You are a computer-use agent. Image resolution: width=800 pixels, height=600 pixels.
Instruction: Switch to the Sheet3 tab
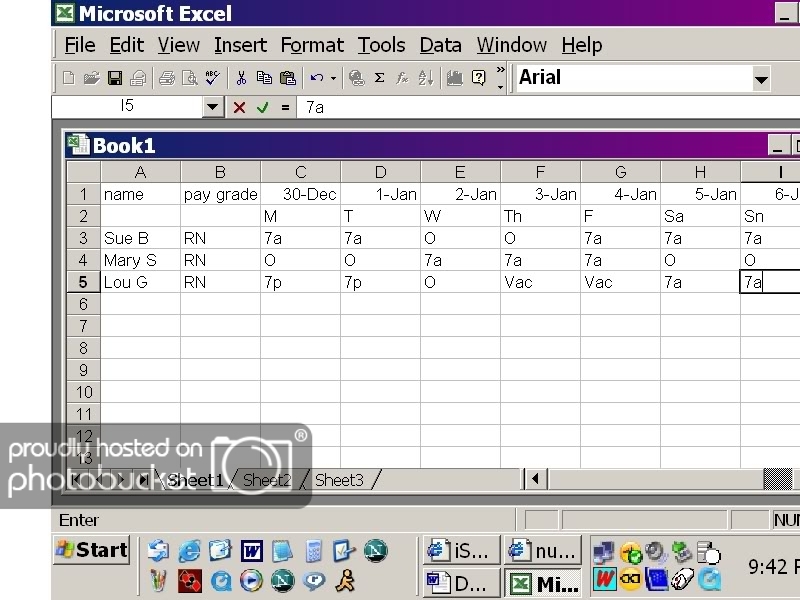point(339,480)
